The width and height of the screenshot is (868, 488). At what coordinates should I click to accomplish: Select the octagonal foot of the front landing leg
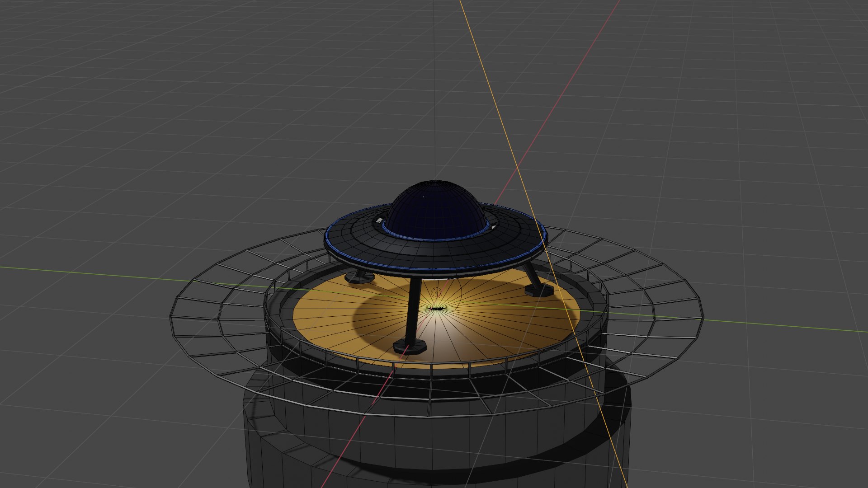410,346
